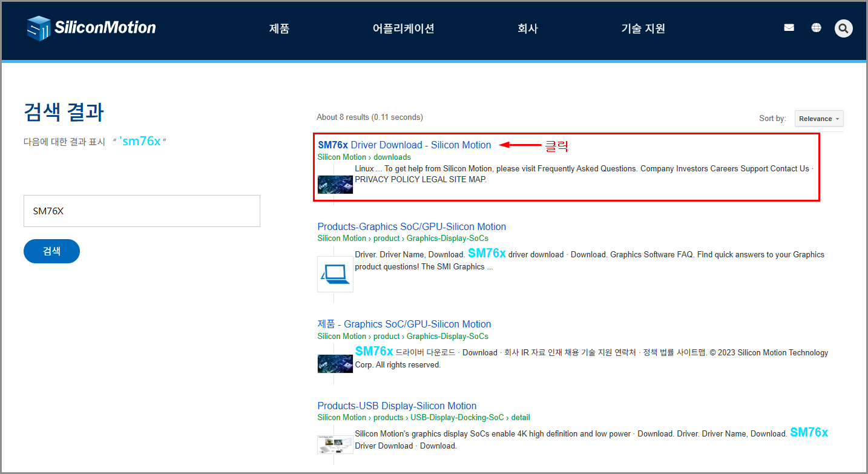Open the 제품 - Graphics SoC/GPU result link
This screenshot has width=868, height=474.
(404, 324)
